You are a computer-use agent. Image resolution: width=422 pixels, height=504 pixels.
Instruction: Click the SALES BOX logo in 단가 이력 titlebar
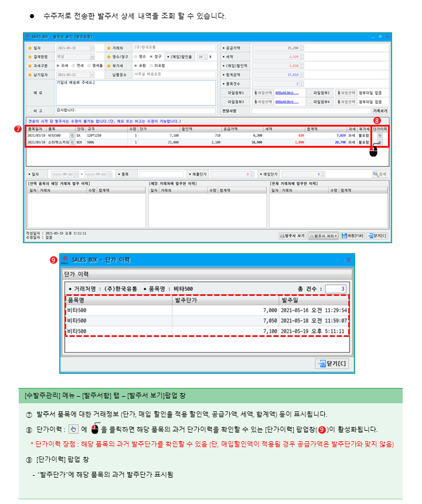pos(65,260)
